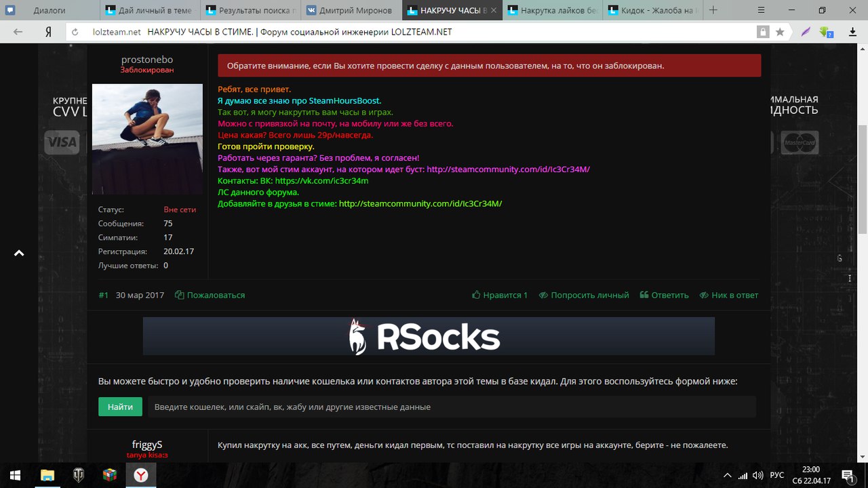The width and height of the screenshot is (868, 488).
Task: Open a new browser tab with plus
Action: [713, 10]
